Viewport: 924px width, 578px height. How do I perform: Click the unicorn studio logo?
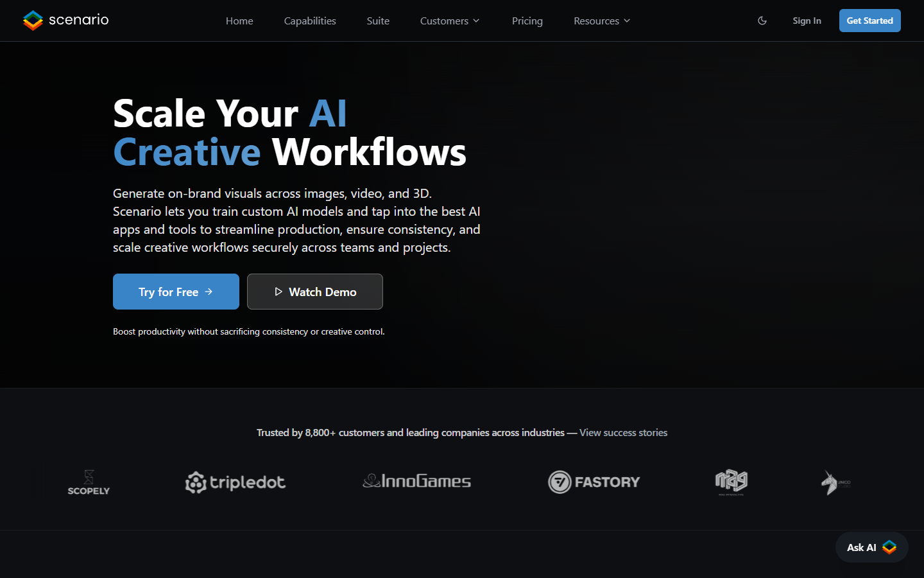[835, 482]
